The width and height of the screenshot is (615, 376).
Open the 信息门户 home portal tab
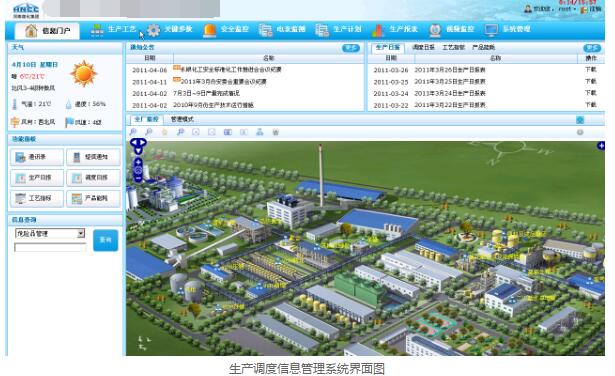coord(47,31)
